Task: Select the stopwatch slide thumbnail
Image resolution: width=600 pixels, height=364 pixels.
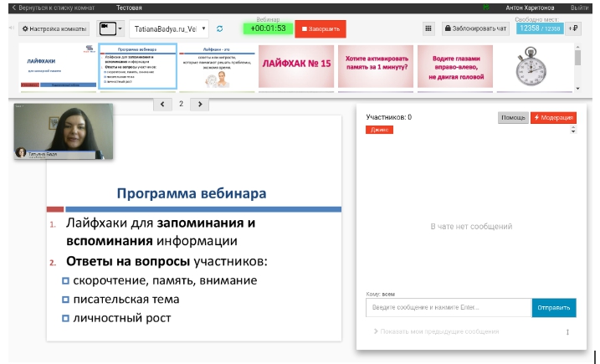Action: point(529,65)
